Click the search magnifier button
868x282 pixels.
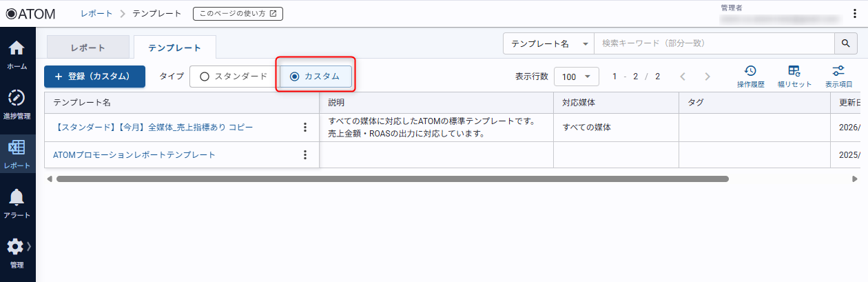(x=845, y=43)
